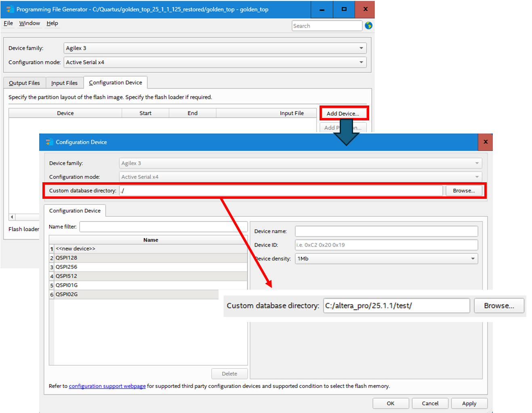The width and height of the screenshot is (532, 413).
Task: Open the Help menu
Action: (52, 23)
